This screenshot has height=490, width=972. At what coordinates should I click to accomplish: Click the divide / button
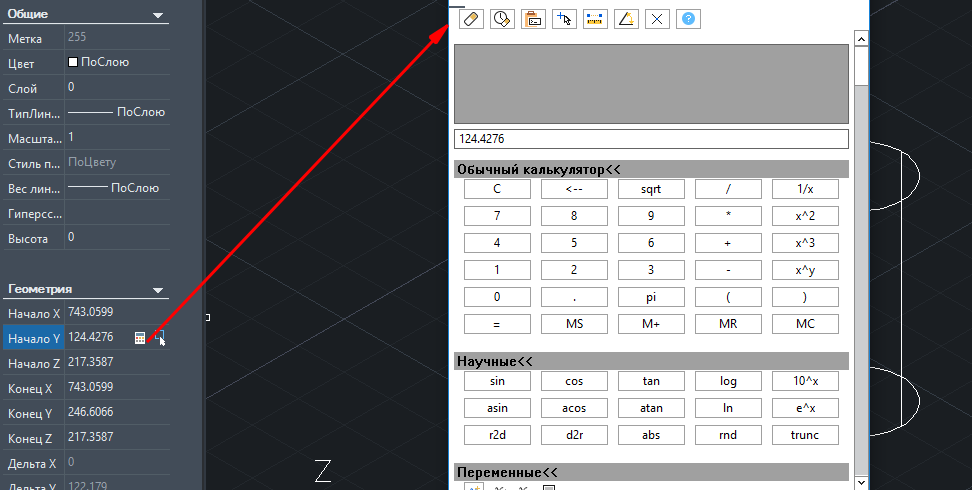coord(728,189)
